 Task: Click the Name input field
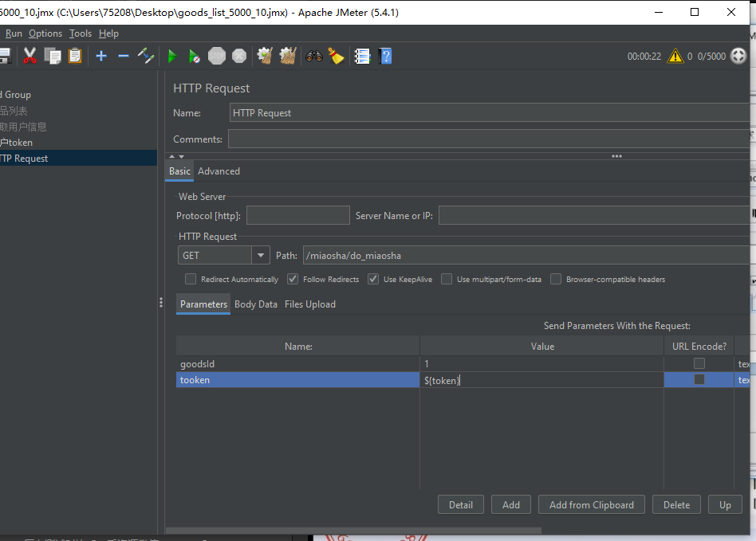point(490,112)
